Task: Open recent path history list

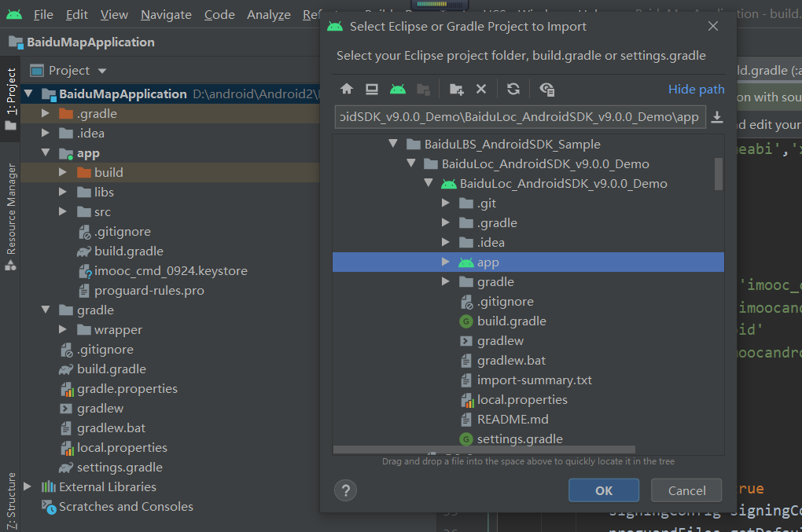Action: (x=716, y=117)
